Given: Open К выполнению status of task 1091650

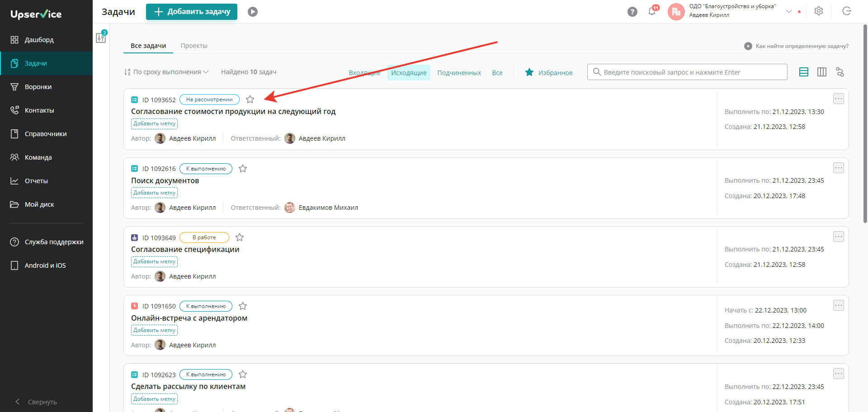Looking at the screenshot, I should pos(206,306).
